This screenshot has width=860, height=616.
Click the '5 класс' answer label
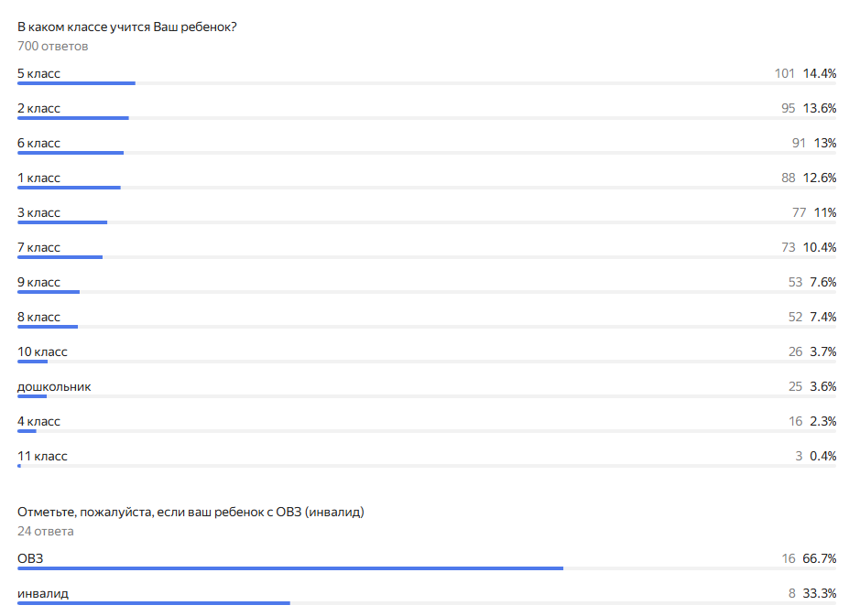(38, 73)
